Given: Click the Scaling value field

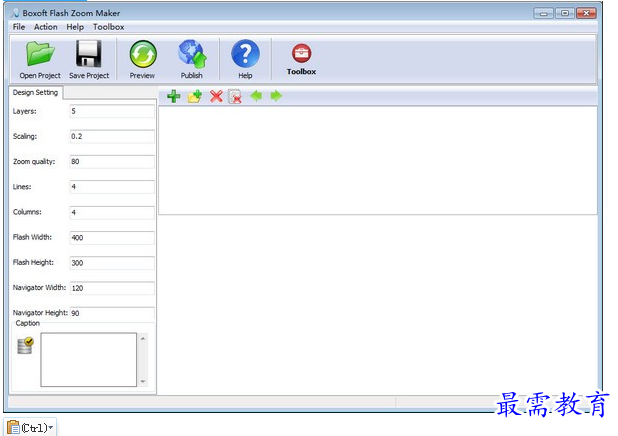Looking at the screenshot, I should click(112, 136).
